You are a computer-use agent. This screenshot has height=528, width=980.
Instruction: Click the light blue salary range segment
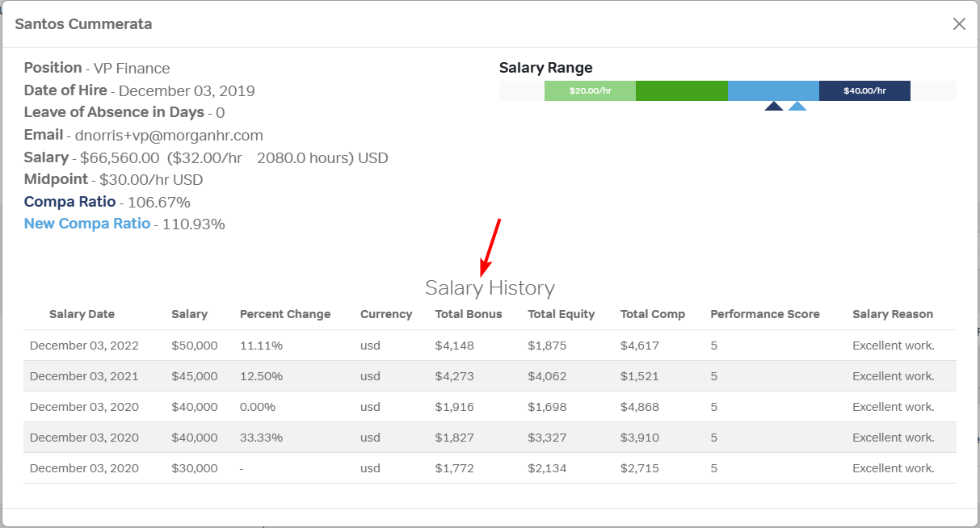773,91
